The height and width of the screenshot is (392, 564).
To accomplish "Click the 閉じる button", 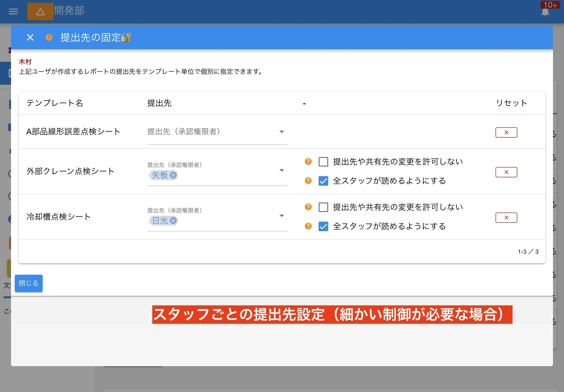I will (28, 283).
